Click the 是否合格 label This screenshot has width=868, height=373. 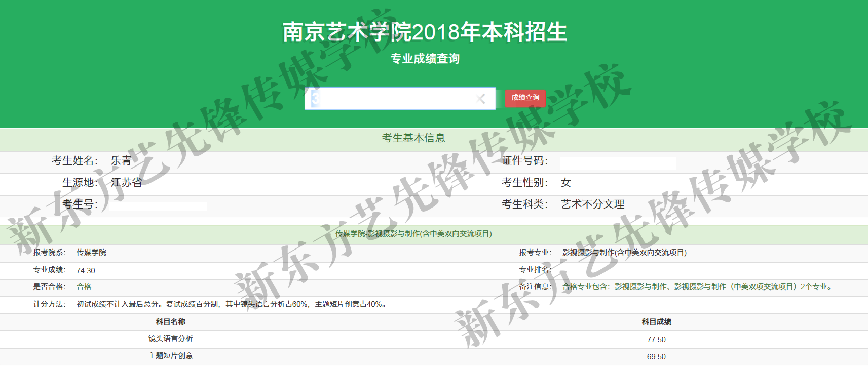click(50, 287)
